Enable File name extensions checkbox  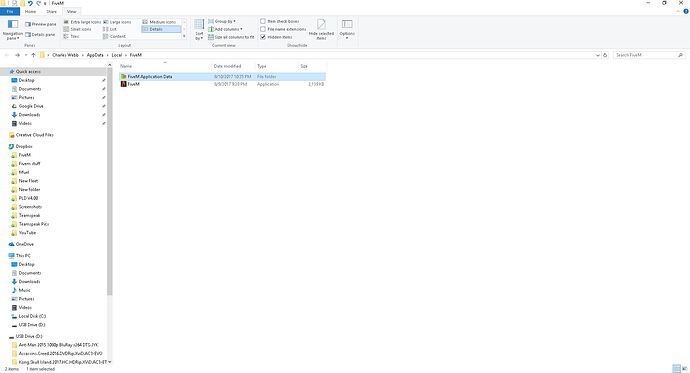[283, 29]
